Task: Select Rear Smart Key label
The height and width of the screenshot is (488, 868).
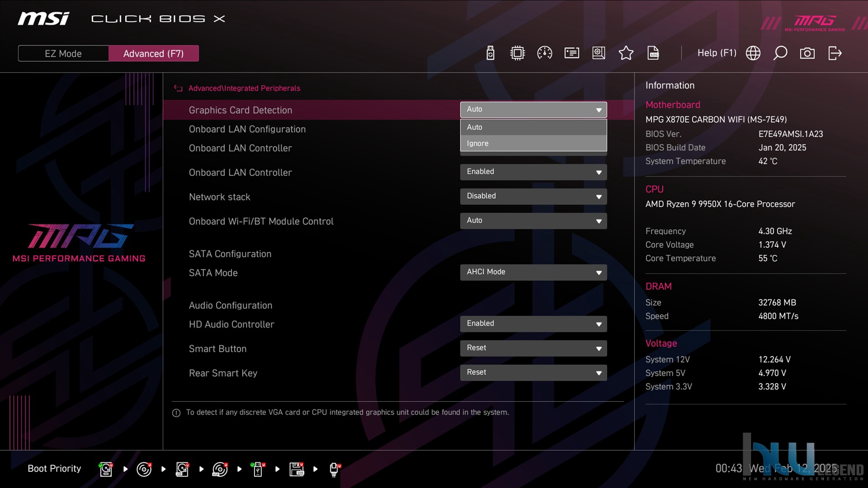Action: tap(223, 373)
